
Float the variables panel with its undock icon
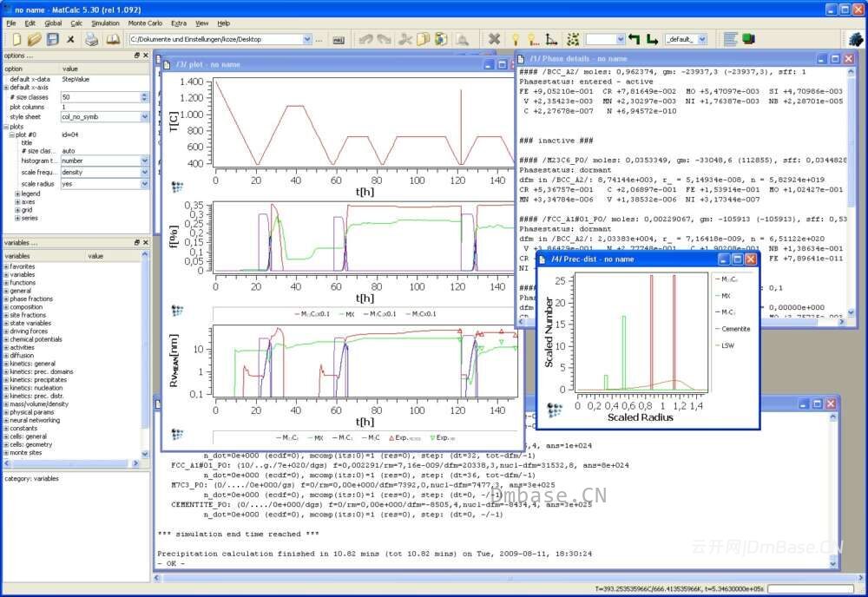[x=137, y=242]
